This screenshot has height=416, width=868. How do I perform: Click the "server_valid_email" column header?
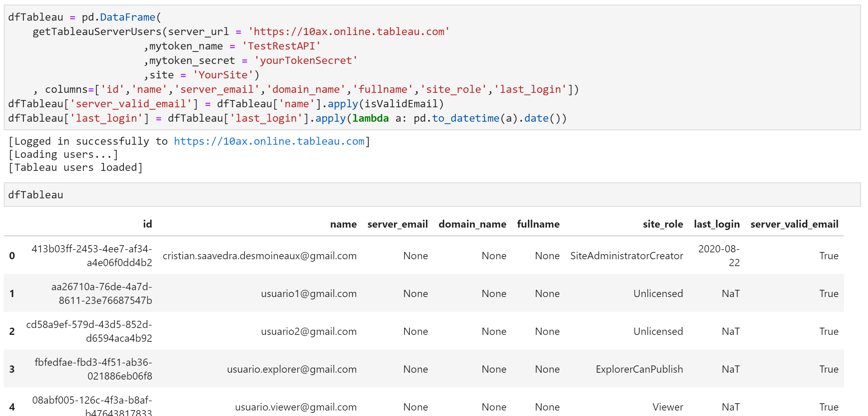click(794, 224)
